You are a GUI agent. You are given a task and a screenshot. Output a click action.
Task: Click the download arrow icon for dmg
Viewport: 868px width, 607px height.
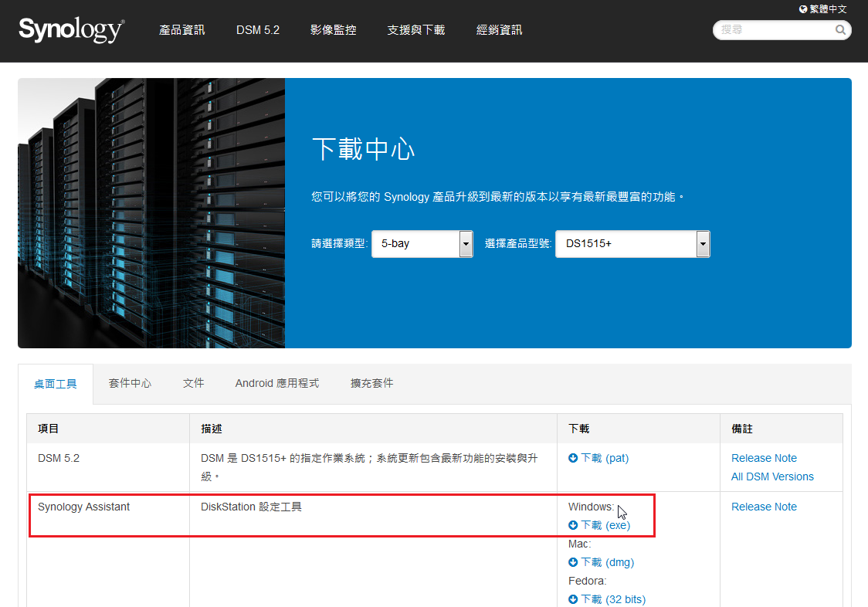click(x=573, y=562)
